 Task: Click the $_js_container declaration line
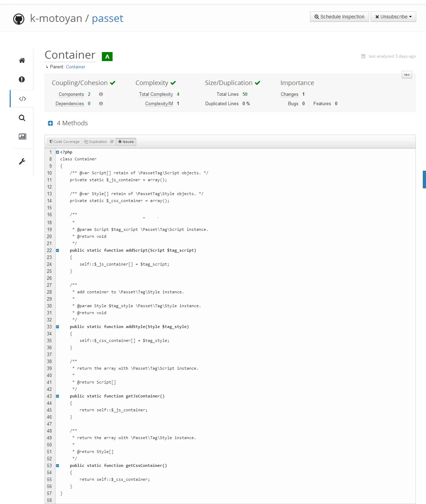click(x=118, y=180)
